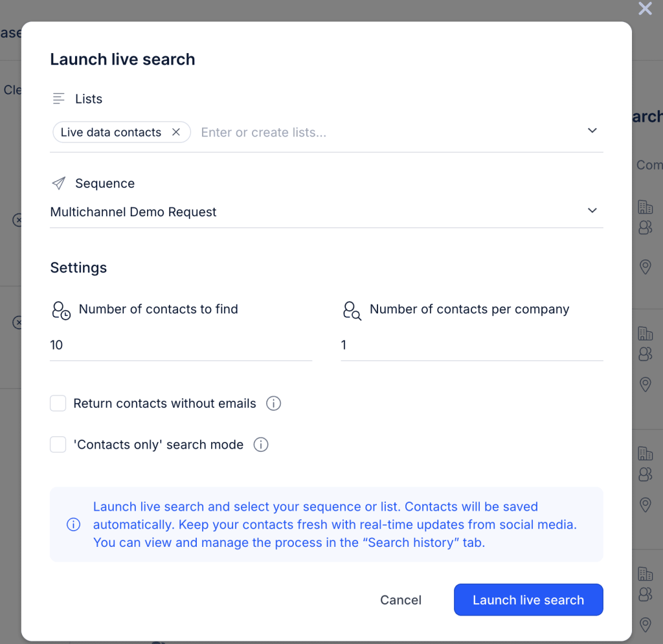Remove the Live data contacts list chip
This screenshot has width=663, height=644.
click(176, 132)
